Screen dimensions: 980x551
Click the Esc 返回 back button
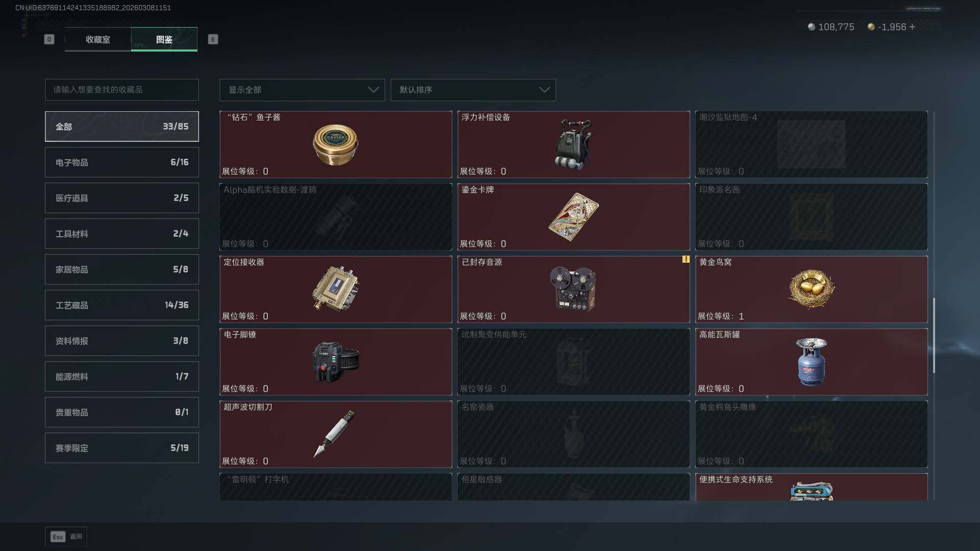pyautogui.click(x=66, y=537)
